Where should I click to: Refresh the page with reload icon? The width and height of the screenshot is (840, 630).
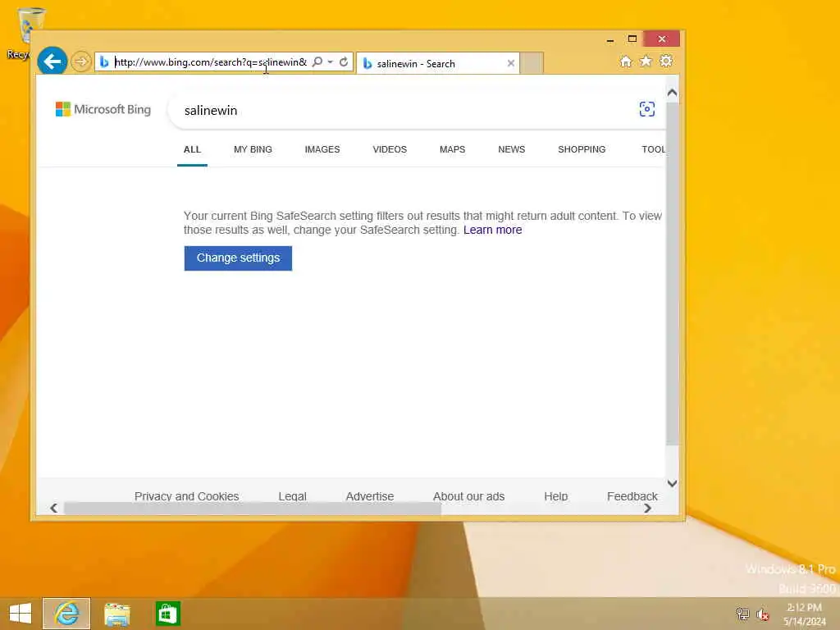click(x=344, y=62)
